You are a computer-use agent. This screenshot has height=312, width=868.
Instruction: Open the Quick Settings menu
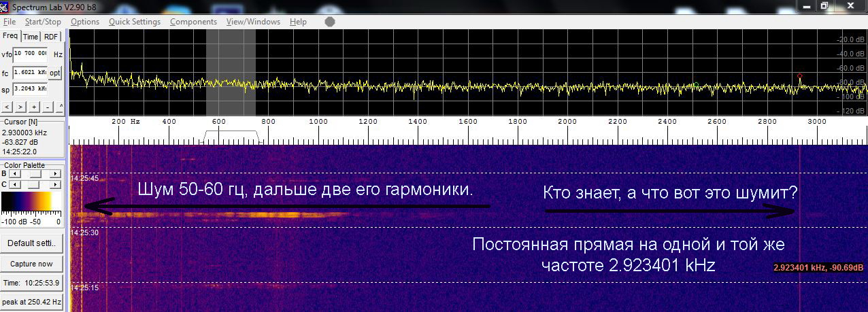(x=135, y=22)
